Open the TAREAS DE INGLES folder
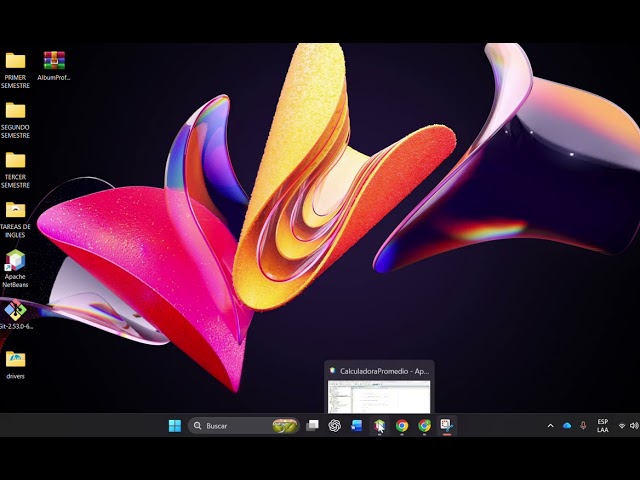The width and height of the screenshot is (640, 480). 16,220
